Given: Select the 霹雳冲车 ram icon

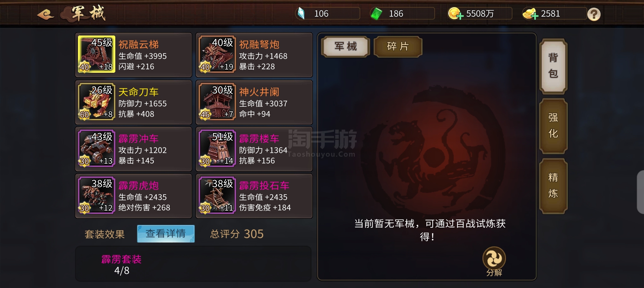Looking at the screenshot, I should click(96, 148).
